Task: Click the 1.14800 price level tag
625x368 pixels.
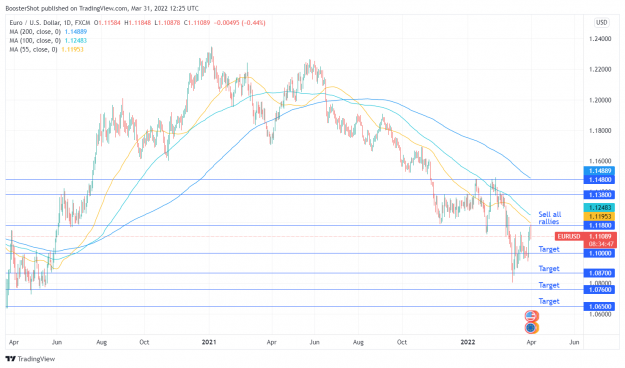Action: tap(599, 180)
